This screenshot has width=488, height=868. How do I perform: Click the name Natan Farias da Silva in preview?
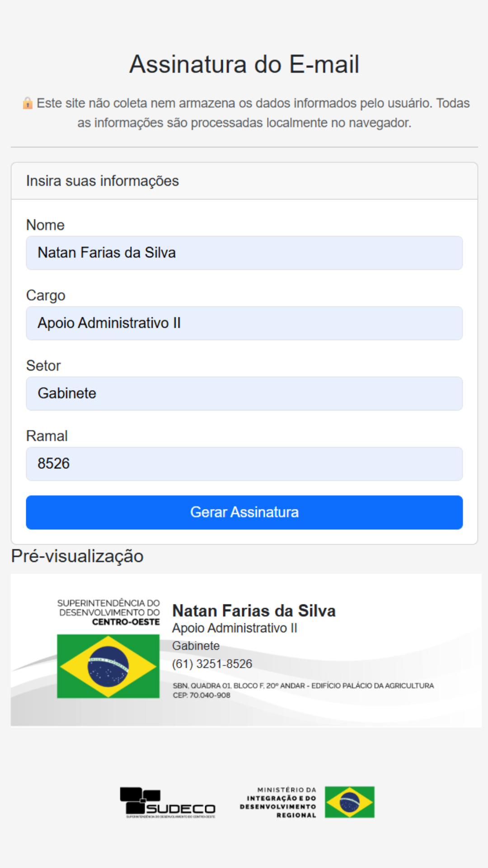tap(254, 611)
